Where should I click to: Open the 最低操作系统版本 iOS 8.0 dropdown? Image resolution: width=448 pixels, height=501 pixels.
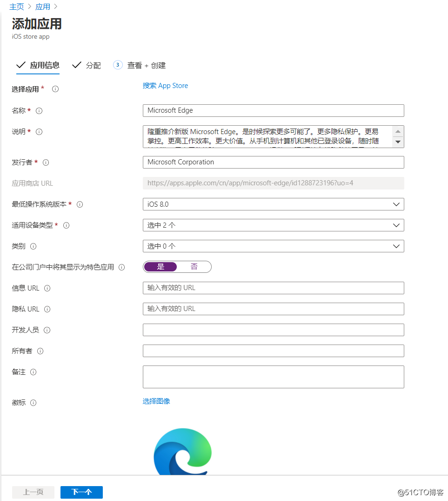click(274, 204)
